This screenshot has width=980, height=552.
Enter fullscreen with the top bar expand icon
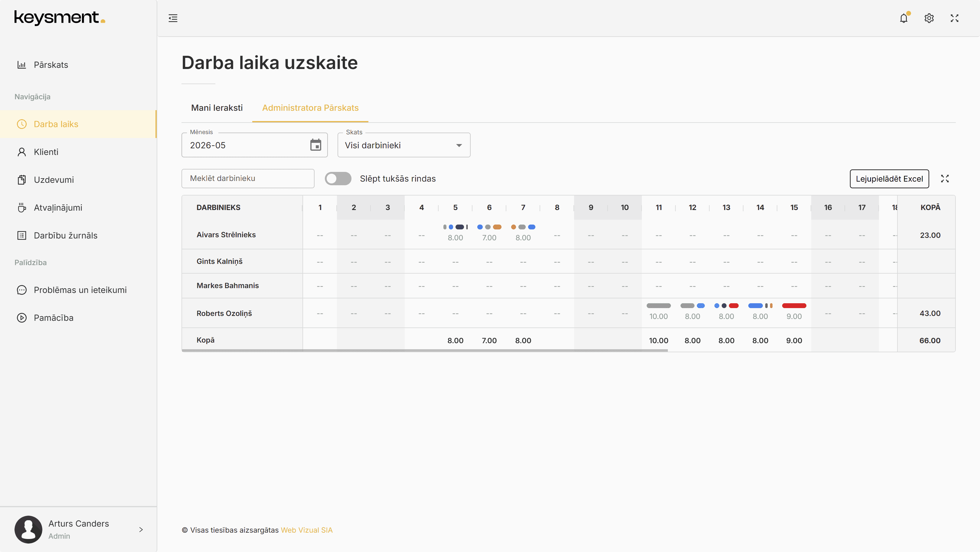(955, 18)
